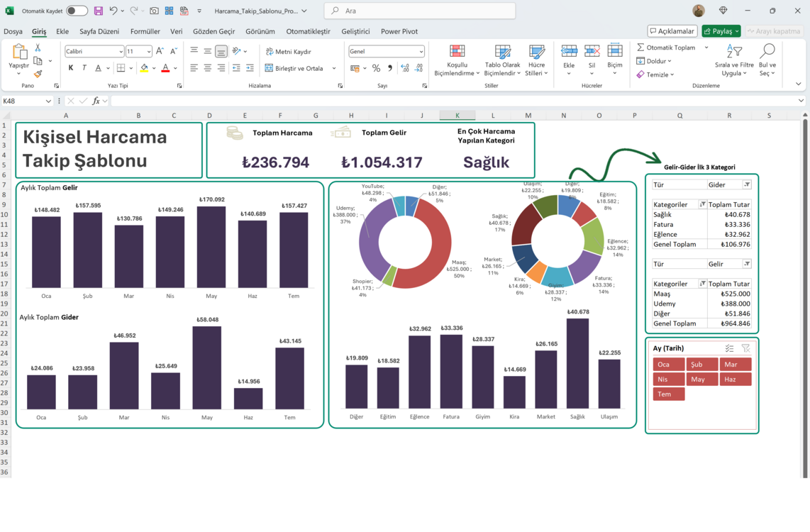Open the Power Pivot tab
810x532 pixels.
399,31
